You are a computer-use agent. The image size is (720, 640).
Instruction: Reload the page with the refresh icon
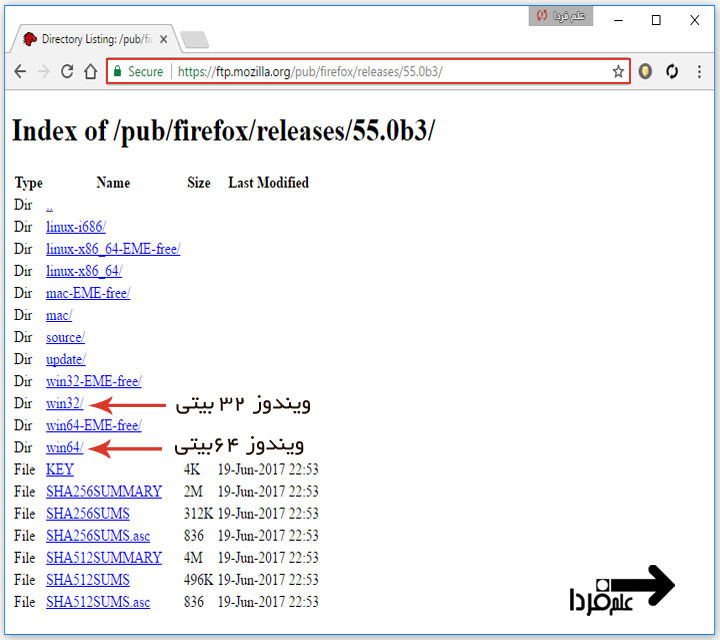(x=67, y=72)
